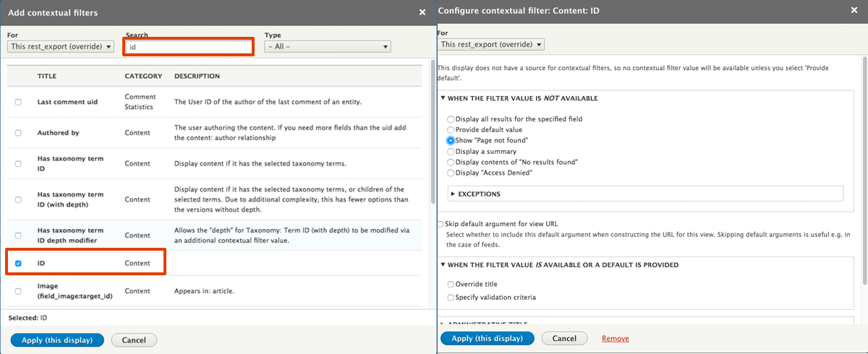This screenshot has height=354, width=868.
Task: Select the Display "Access Denied" radio button
Action: 451,173
